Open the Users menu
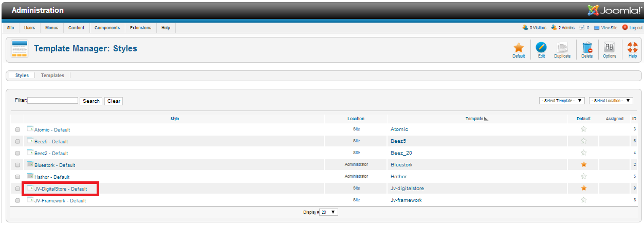This screenshot has width=644, height=226. (x=30, y=28)
